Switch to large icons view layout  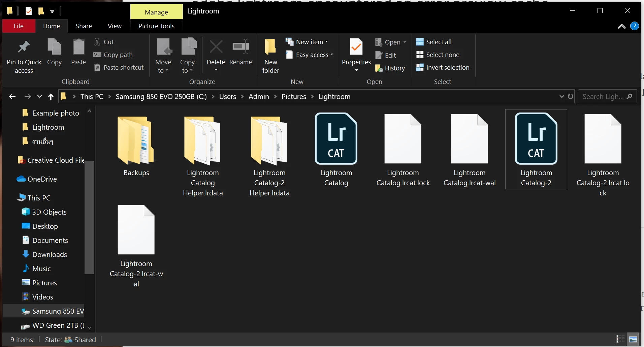(x=633, y=339)
